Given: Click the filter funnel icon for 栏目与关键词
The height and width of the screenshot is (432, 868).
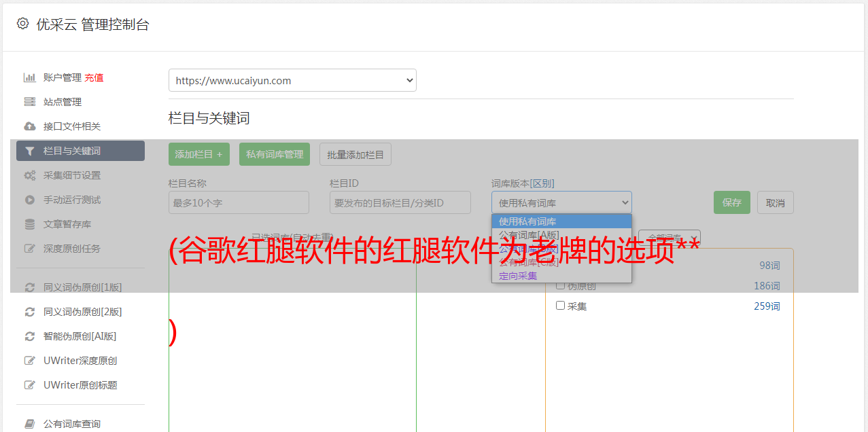Looking at the screenshot, I should click(29, 151).
